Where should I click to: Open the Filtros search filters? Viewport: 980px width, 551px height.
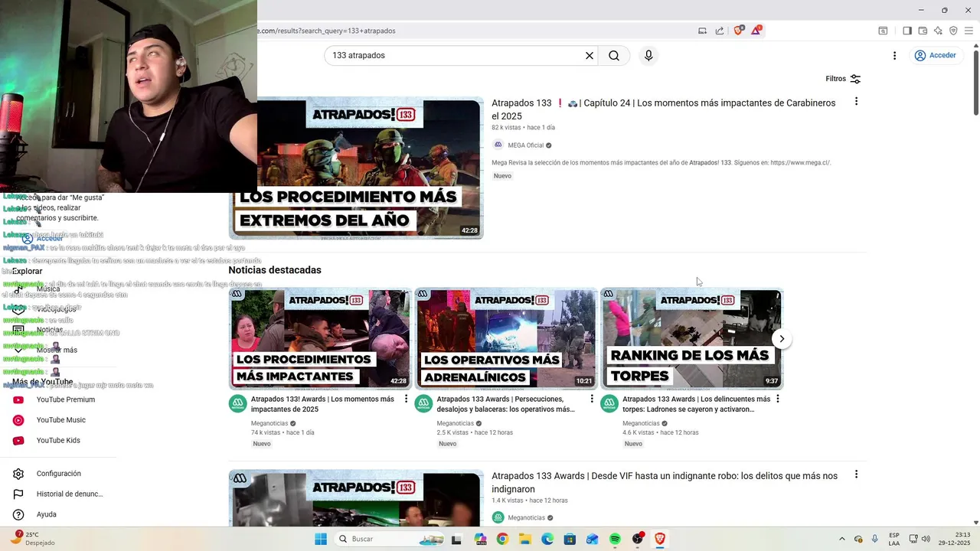[843, 79]
